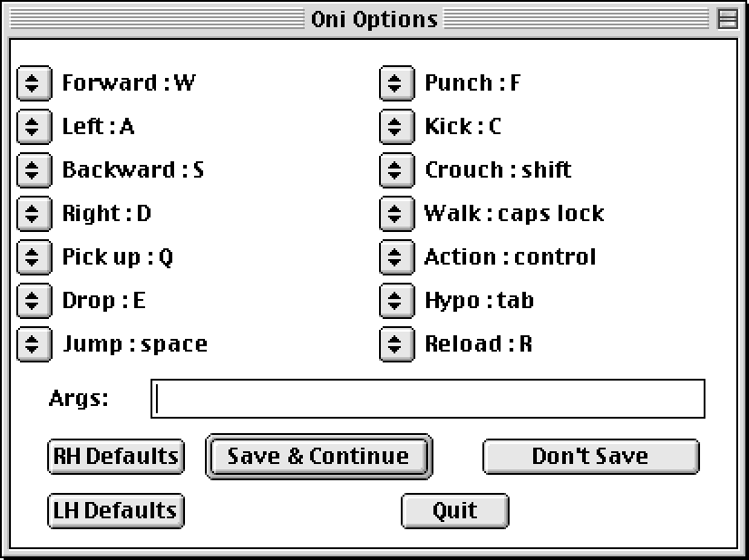This screenshot has width=749, height=560.
Task: Open the Reload key popup selector
Action: pos(394,344)
